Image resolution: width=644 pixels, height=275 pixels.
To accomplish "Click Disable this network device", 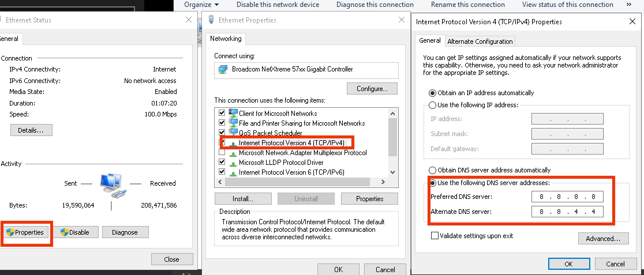I will [x=278, y=5].
